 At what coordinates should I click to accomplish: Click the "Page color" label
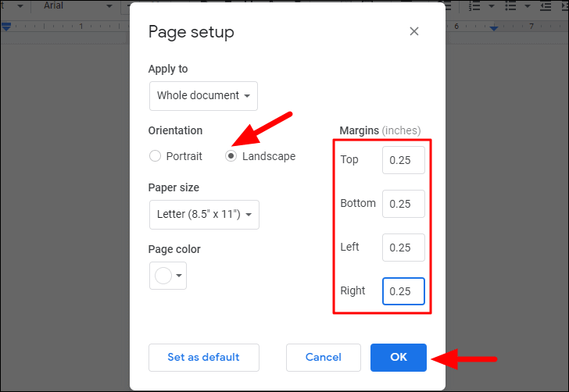tap(174, 249)
